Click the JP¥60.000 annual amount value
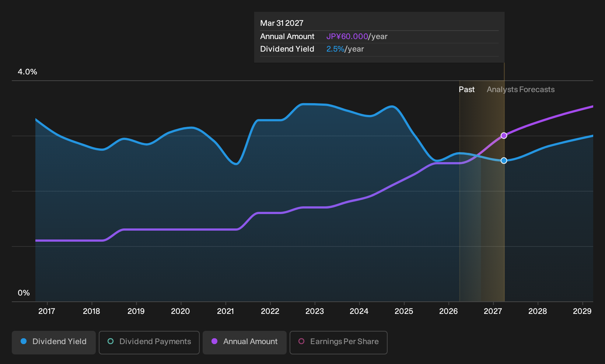605x364 pixels. pos(347,36)
